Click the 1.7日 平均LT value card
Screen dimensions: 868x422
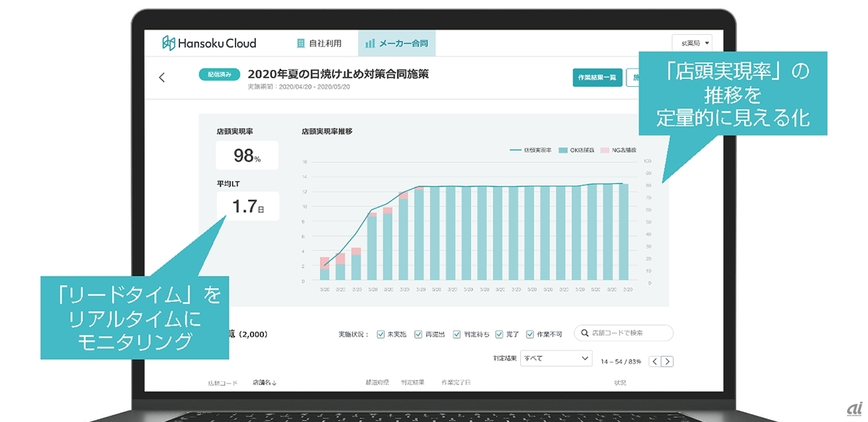click(247, 206)
